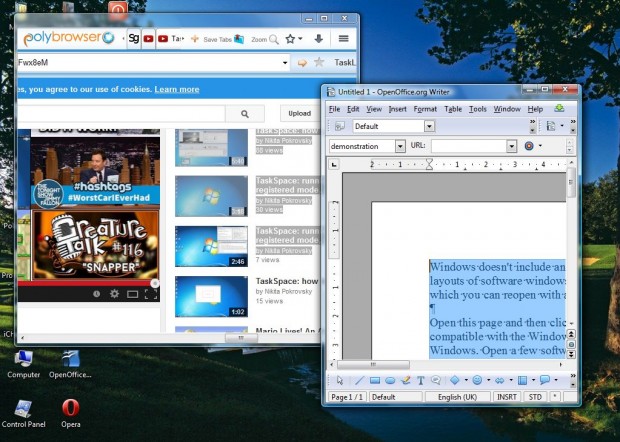Open the Insert menu in Writer
The height and width of the screenshot is (442, 620).
point(397,109)
